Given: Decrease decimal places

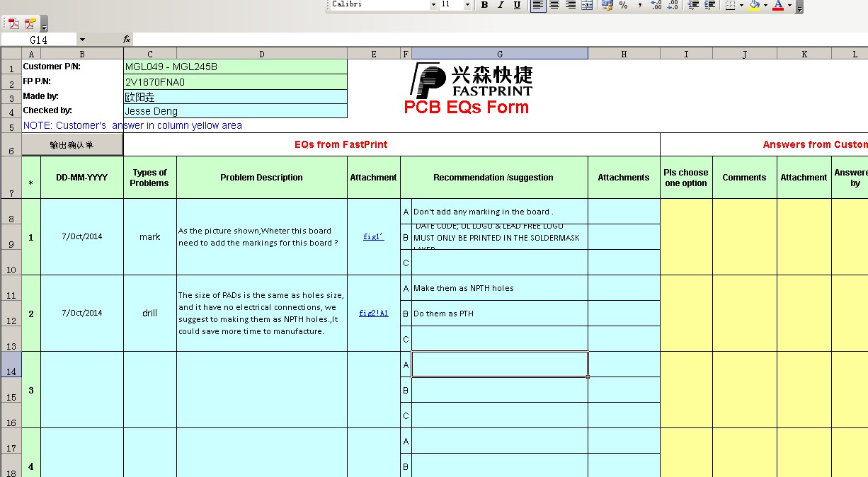Looking at the screenshot, I should 673,5.
